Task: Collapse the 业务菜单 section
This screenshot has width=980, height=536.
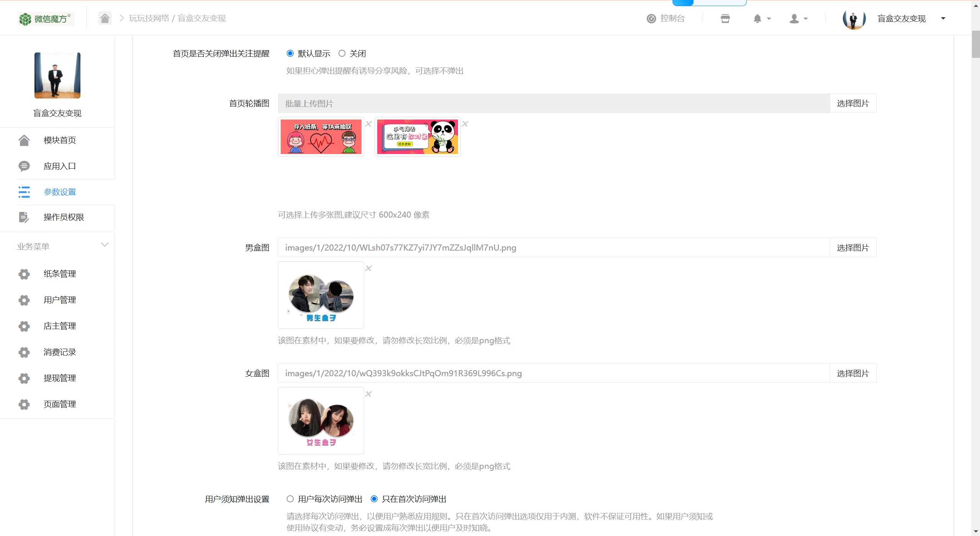Action: pyautogui.click(x=105, y=245)
